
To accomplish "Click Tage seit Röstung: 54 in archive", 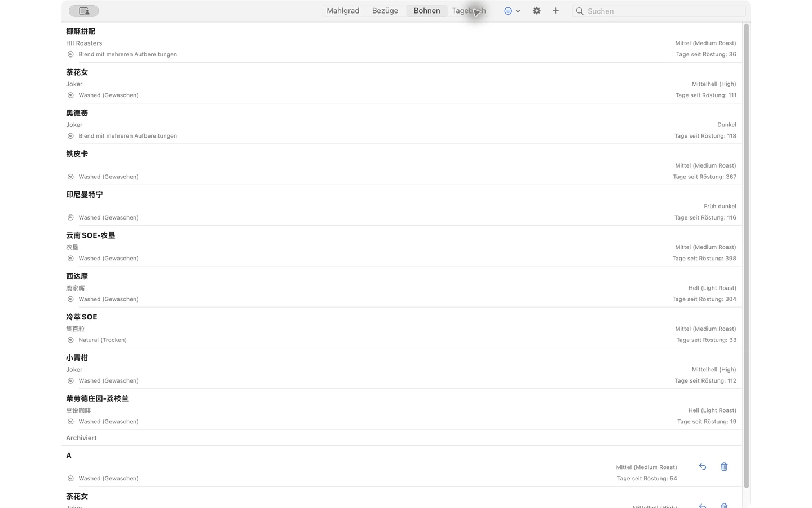I will tap(647, 479).
